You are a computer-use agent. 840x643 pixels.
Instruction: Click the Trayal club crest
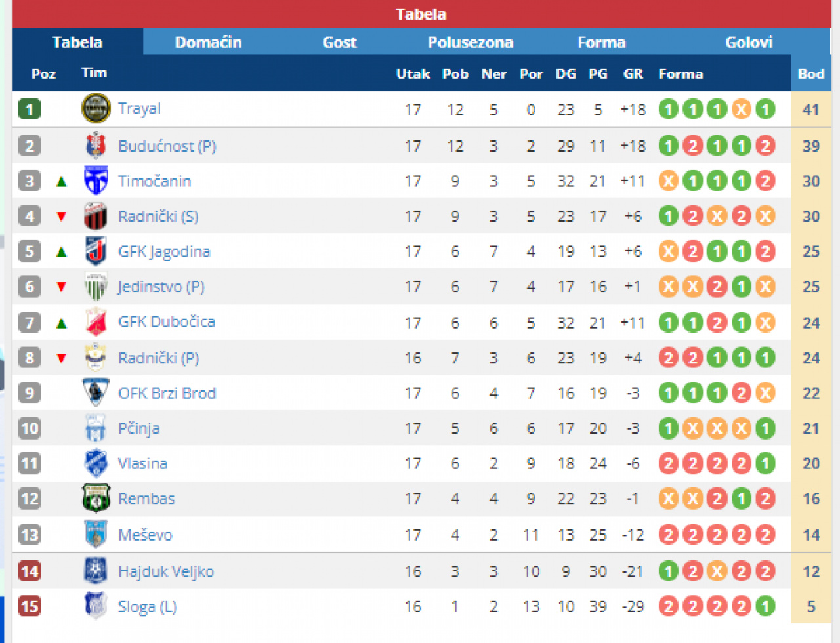click(x=96, y=108)
